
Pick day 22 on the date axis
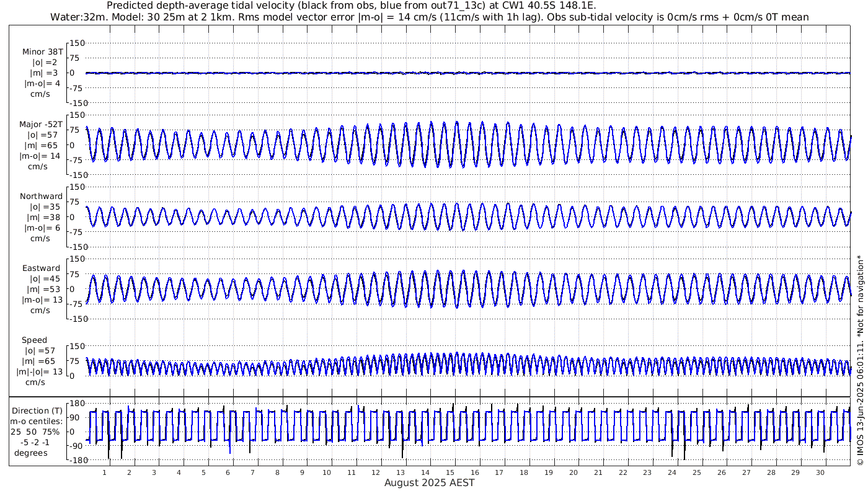pyautogui.click(x=623, y=472)
